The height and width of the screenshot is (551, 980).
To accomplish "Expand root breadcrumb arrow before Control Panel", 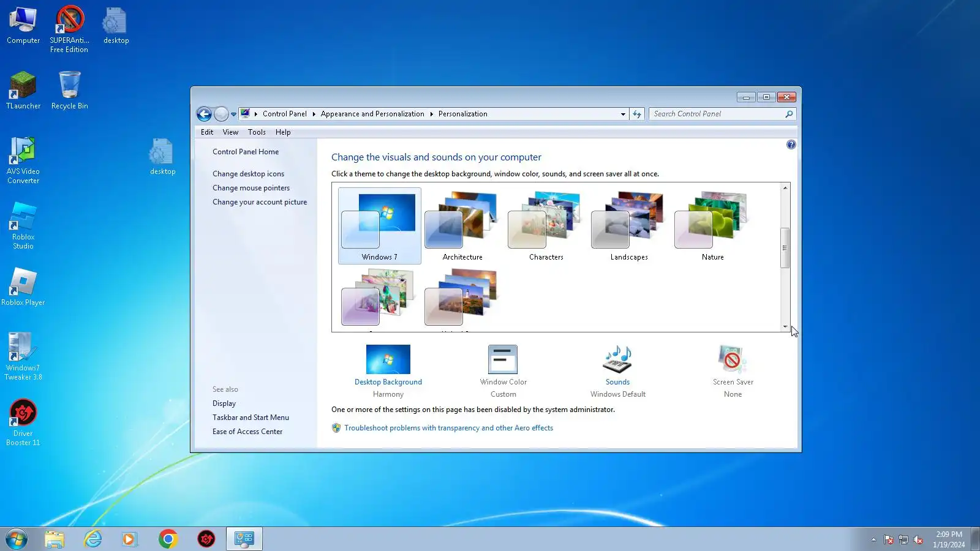I will (256, 114).
